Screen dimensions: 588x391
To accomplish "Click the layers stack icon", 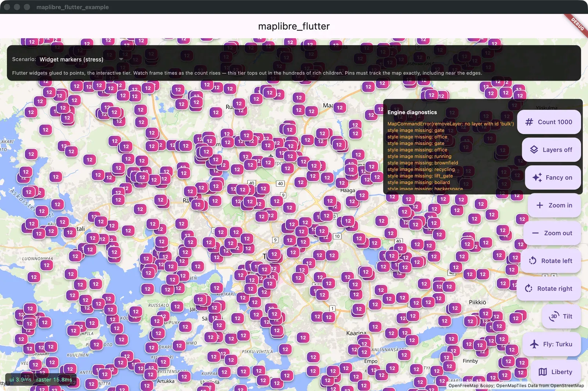I will pyautogui.click(x=534, y=150).
